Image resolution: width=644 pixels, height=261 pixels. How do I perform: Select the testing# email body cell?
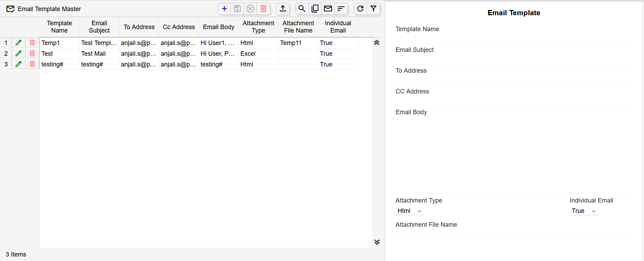[x=219, y=64]
